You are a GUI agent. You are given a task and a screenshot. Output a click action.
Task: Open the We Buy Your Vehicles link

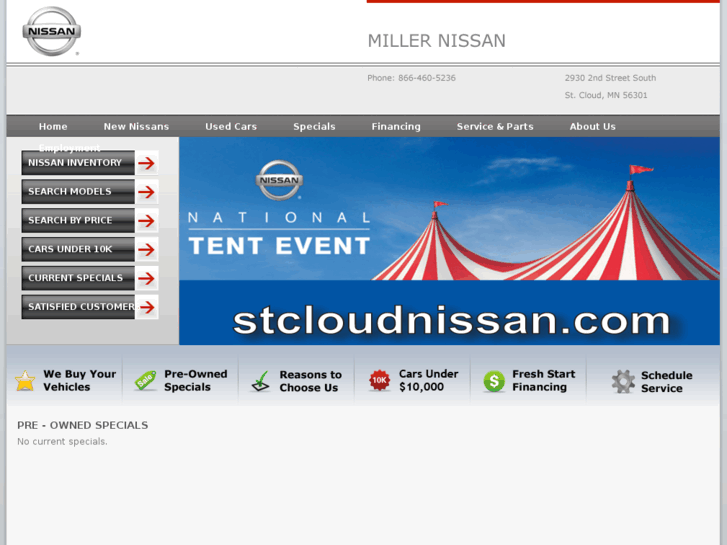pyautogui.click(x=79, y=380)
